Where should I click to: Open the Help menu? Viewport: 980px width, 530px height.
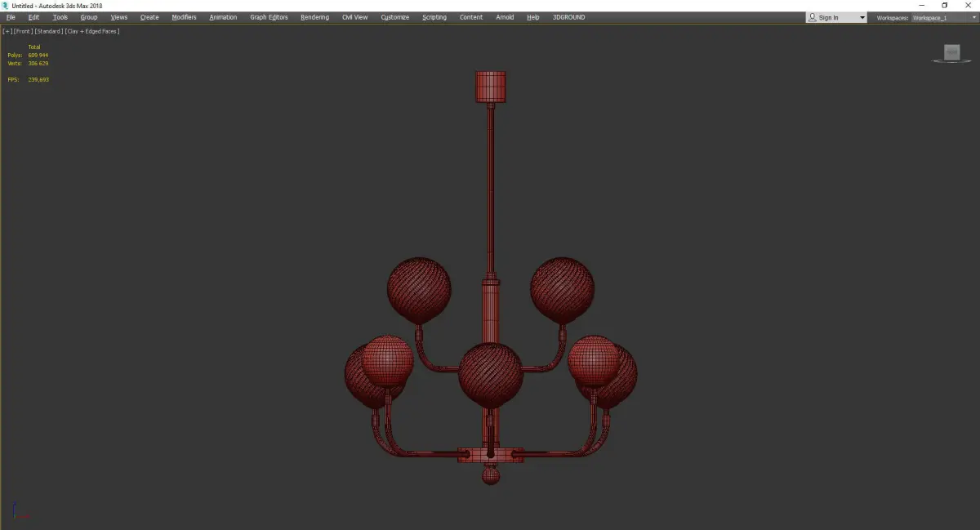point(533,17)
